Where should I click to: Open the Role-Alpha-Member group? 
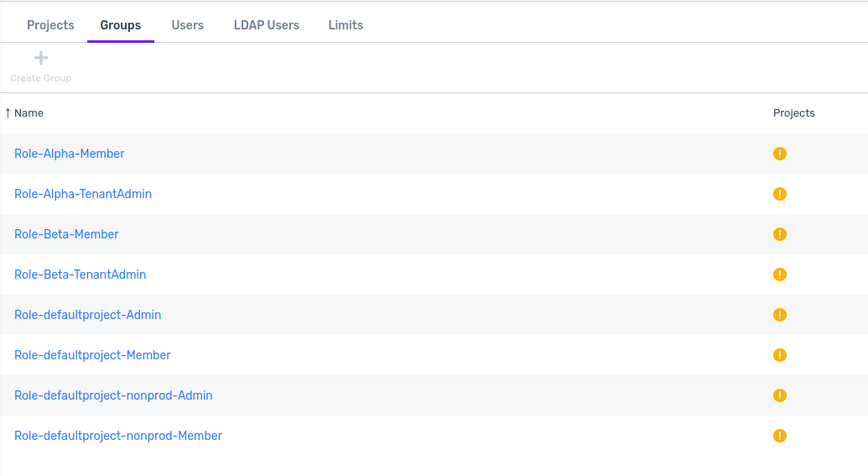70,154
